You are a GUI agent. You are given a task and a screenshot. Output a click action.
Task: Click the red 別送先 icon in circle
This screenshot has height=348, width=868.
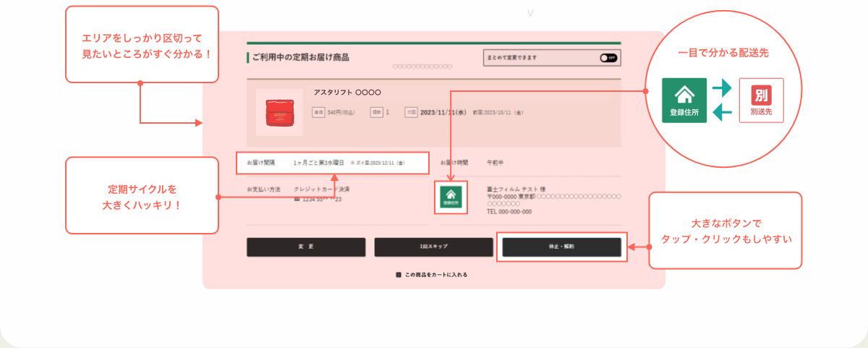tap(761, 101)
